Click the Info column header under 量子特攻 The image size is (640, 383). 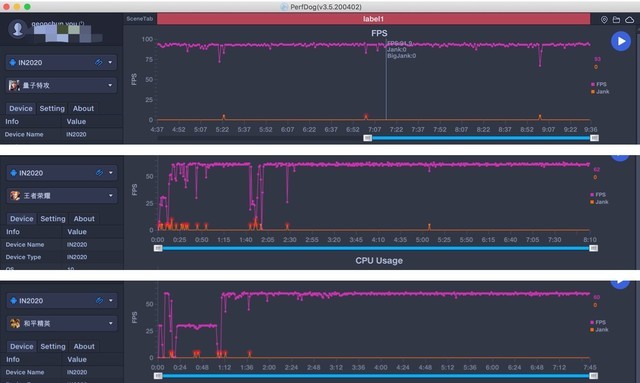[12, 121]
